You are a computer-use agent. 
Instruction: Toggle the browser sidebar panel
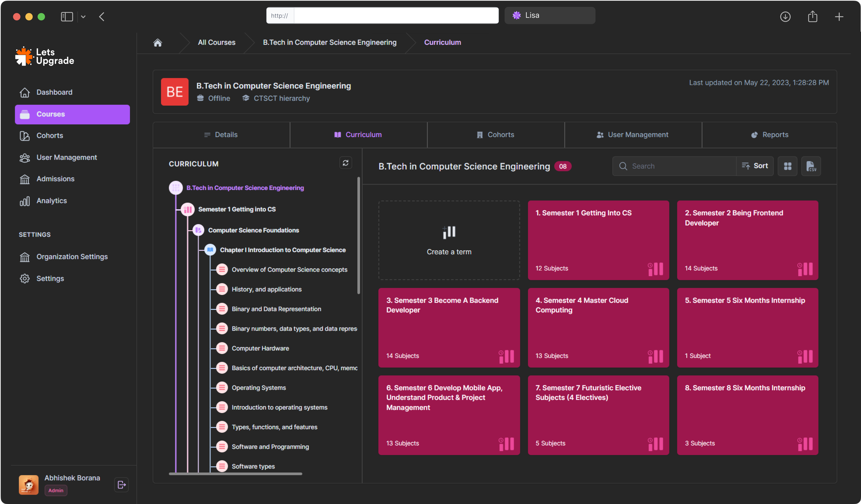[67, 16]
